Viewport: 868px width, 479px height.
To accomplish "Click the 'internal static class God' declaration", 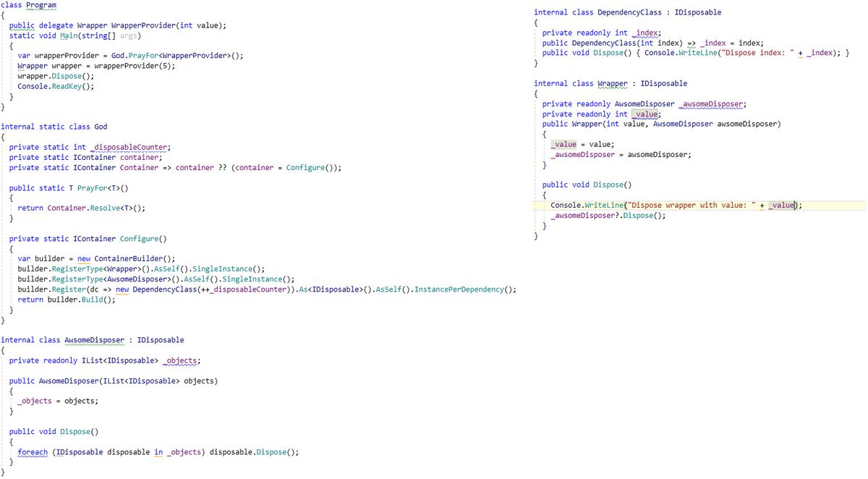I will tap(54, 127).
